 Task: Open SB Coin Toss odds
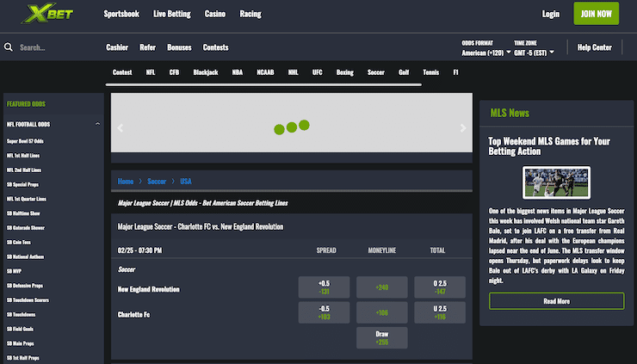click(x=19, y=242)
